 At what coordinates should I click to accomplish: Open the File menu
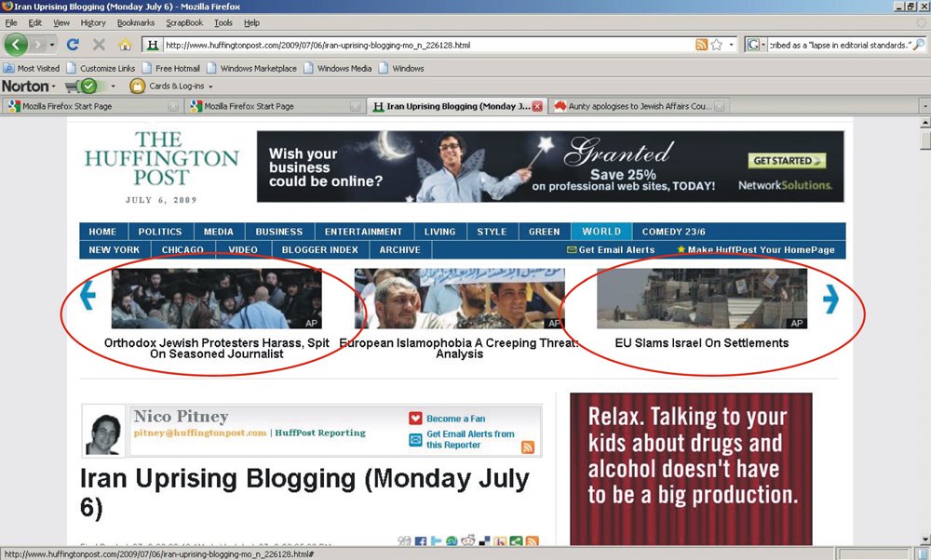11,22
